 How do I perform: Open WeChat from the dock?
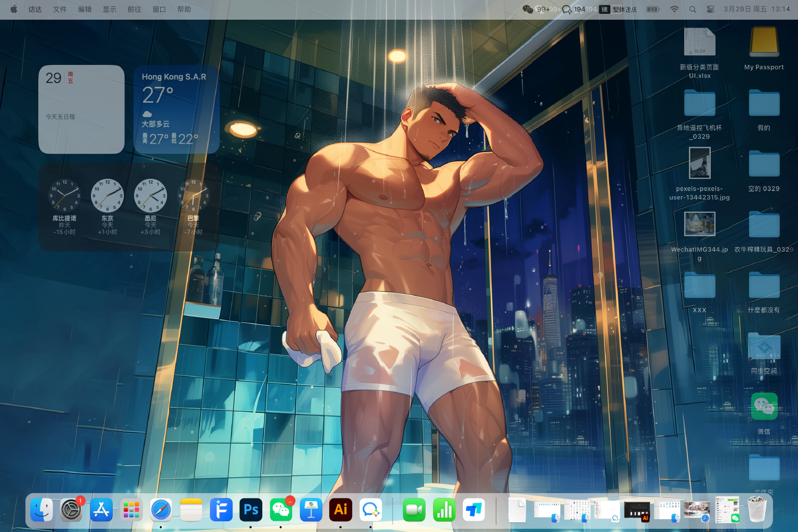(280, 510)
